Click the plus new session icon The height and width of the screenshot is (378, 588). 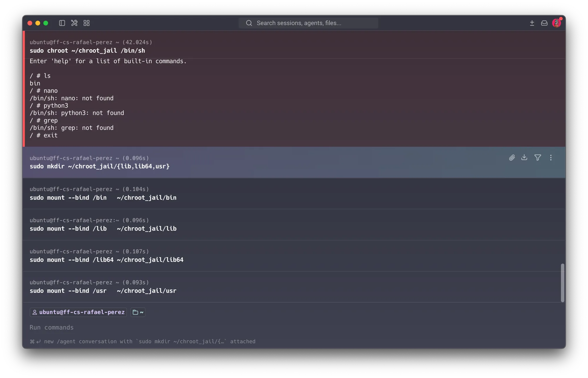[532, 23]
